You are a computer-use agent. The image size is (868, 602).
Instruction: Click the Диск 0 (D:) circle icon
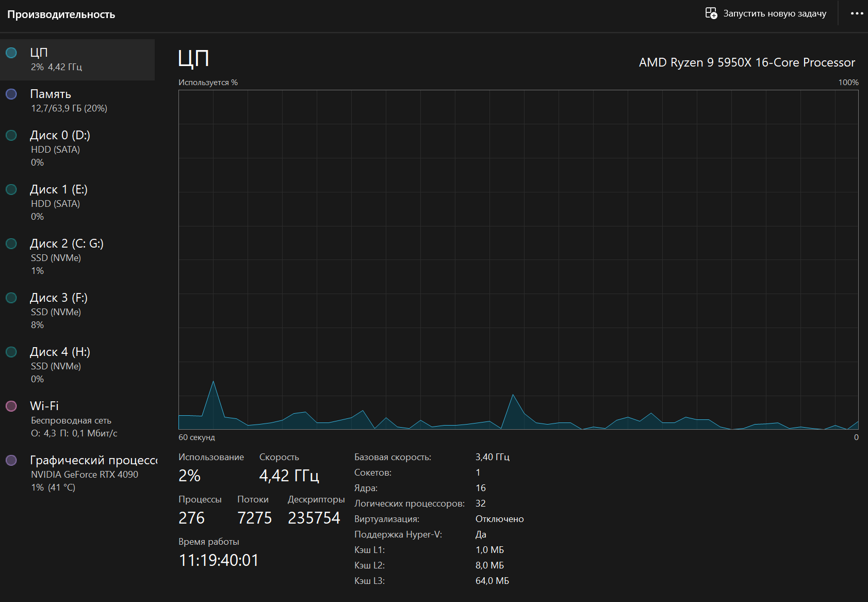pos(11,135)
